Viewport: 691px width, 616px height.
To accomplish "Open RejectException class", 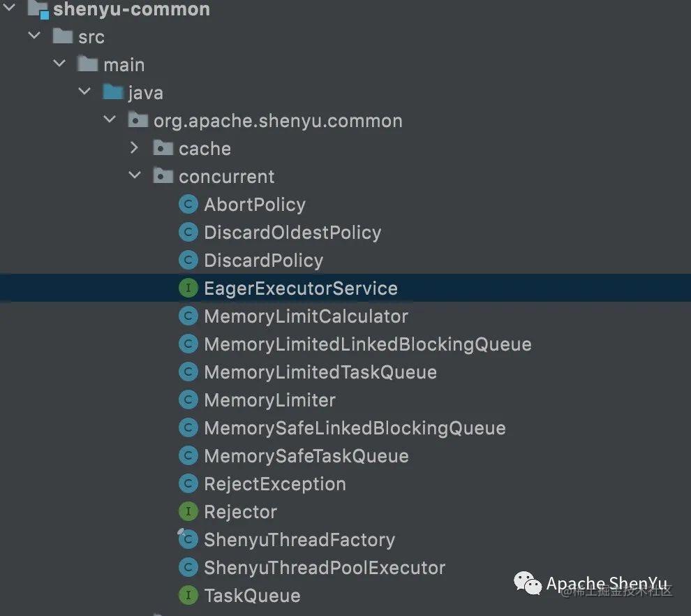I will coord(274,484).
